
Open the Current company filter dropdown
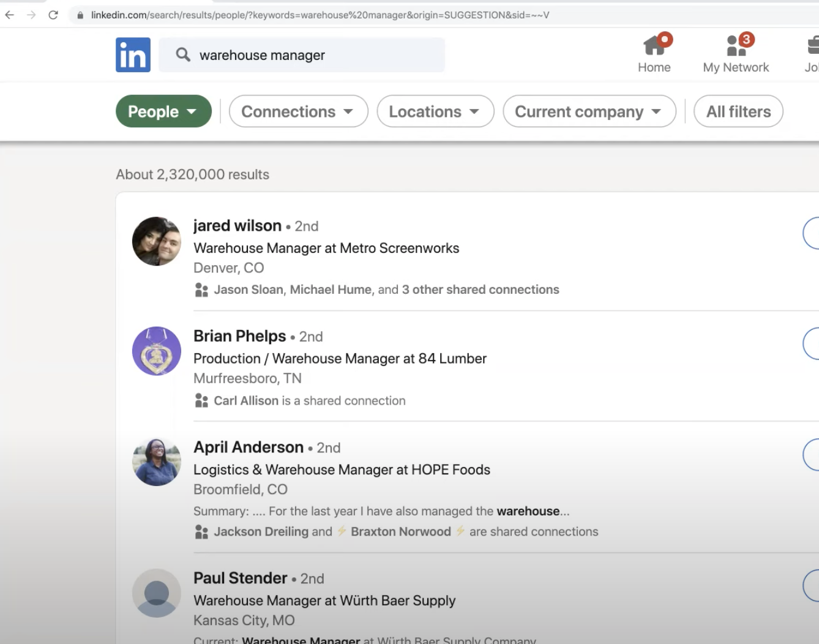tap(589, 111)
